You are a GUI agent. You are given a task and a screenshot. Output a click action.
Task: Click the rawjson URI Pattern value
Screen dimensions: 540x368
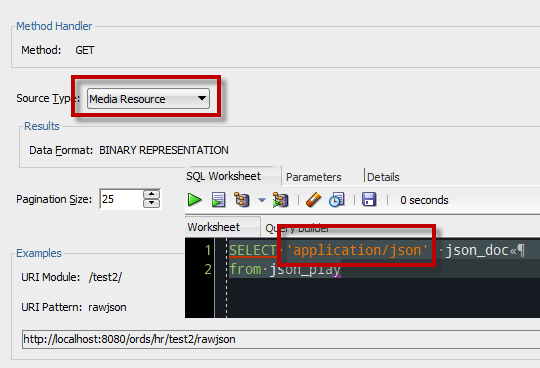pyautogui.click(x=107, y=307)
